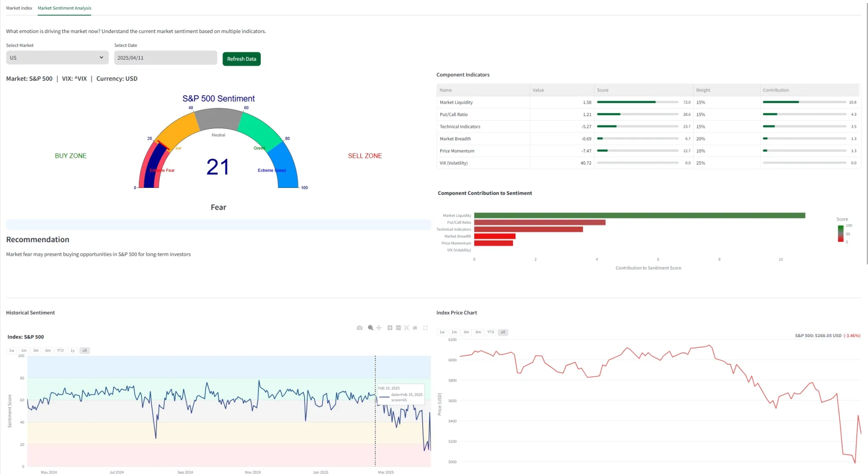This screenshot has height=474, width=868.
Task: Download plot as PNG via camera icon
Action: tap(359, 328)
